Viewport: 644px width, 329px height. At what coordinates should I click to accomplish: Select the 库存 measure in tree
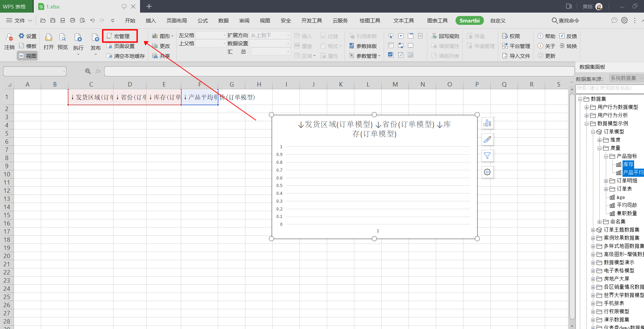(628, 164)
